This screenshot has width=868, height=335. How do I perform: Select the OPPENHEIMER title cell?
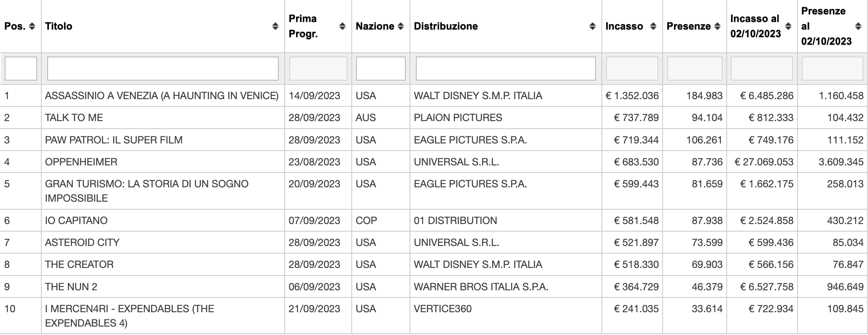click(x=81, y=162)
